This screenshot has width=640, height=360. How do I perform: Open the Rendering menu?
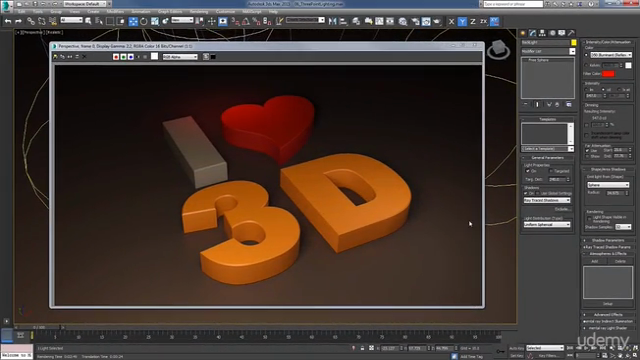click(x=199, y=11)
